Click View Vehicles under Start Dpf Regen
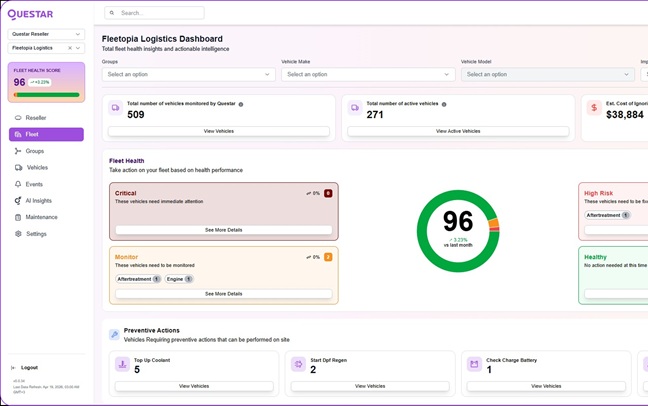The image size is (648, 406). 370,386
